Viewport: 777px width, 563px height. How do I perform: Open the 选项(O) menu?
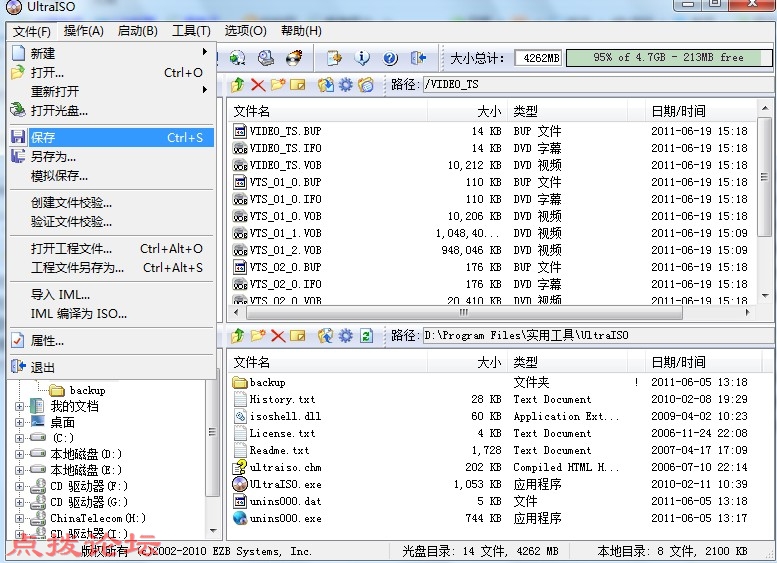[245, 31]
